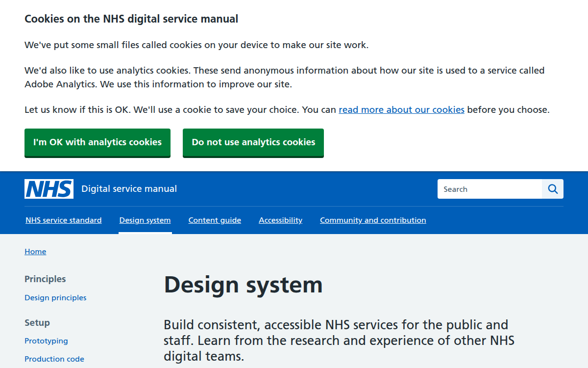Viewport: 588px width, 368px height.
Task: Click the NHS logo
Action: coord(49,189)
